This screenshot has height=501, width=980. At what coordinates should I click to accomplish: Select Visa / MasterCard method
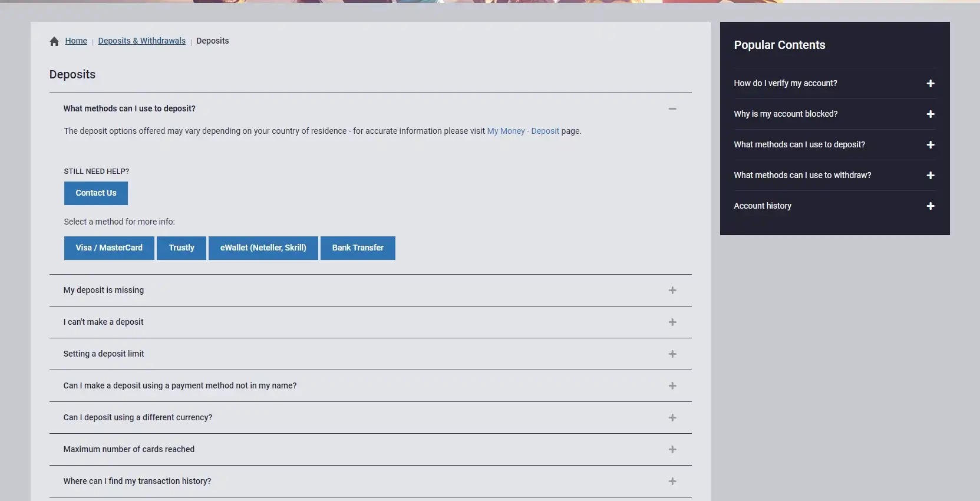[109, 248]
